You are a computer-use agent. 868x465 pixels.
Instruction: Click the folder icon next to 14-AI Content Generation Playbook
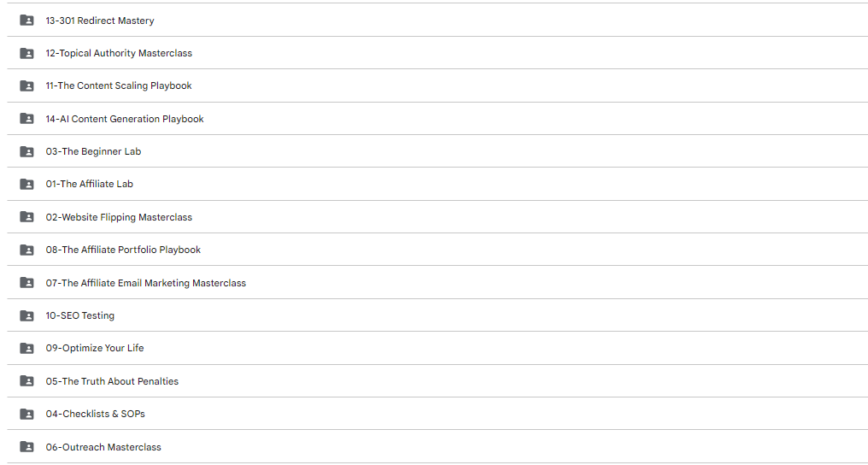click(26, 119)
